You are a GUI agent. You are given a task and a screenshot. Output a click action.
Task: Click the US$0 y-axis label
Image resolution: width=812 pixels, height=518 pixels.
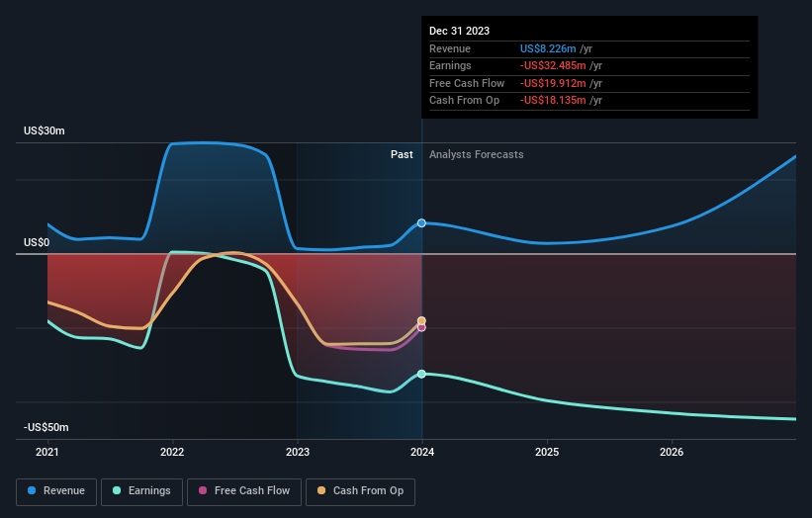tap(37, 243)
